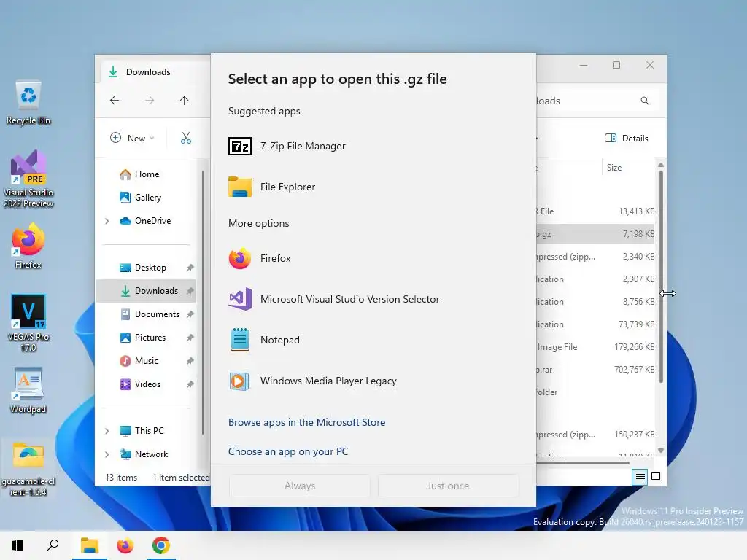The width and height of the screenshot is (747, 560).
Task: Switch to details list view
Action: tap(640, 477)
